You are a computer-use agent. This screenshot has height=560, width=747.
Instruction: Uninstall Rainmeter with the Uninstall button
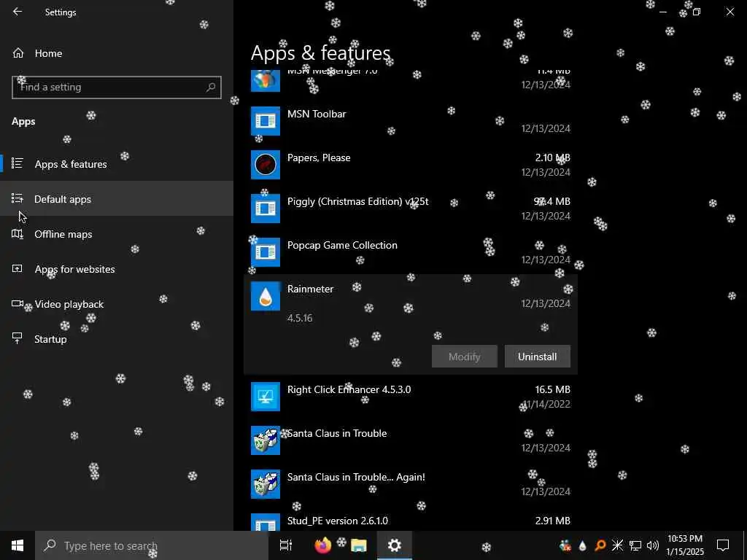(x=538, y=357)
